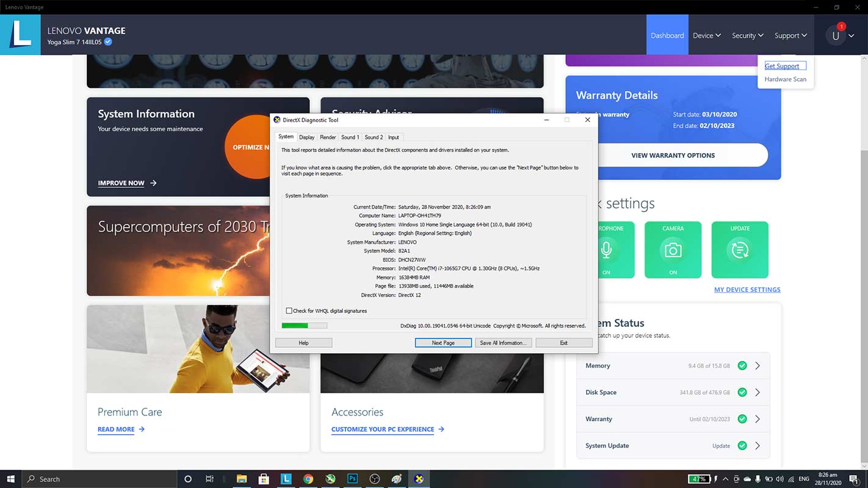Switch to Lenovo Vantage taskbar icon
The width and height of the screenshot is (868, 488).
point(286,479)
